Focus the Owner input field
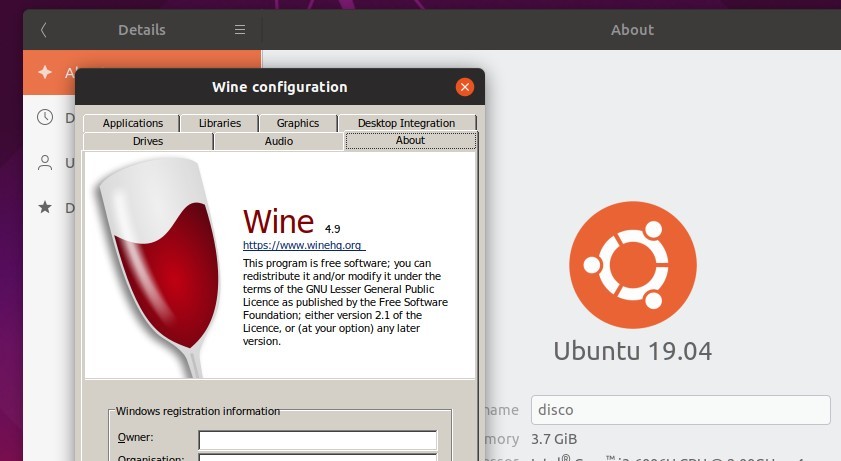This screenshot has width=841, height=461. click(x=318, y=441)
